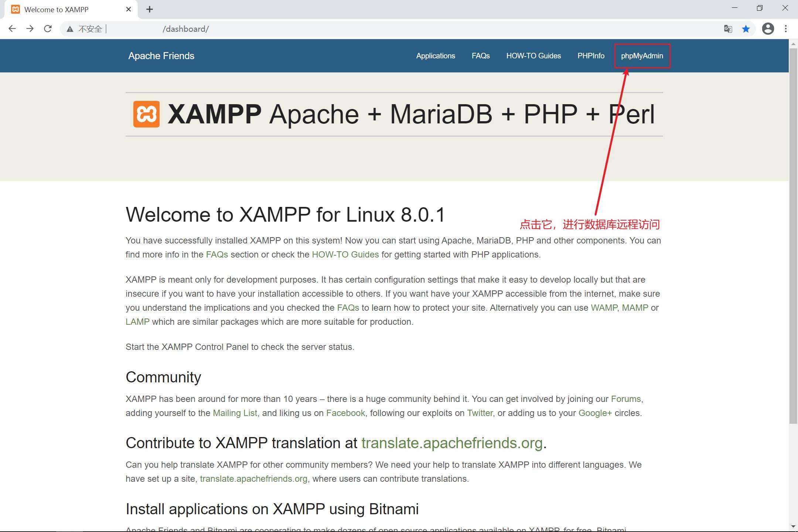Open the user profile avatar icon

click(x=768, y=29)
